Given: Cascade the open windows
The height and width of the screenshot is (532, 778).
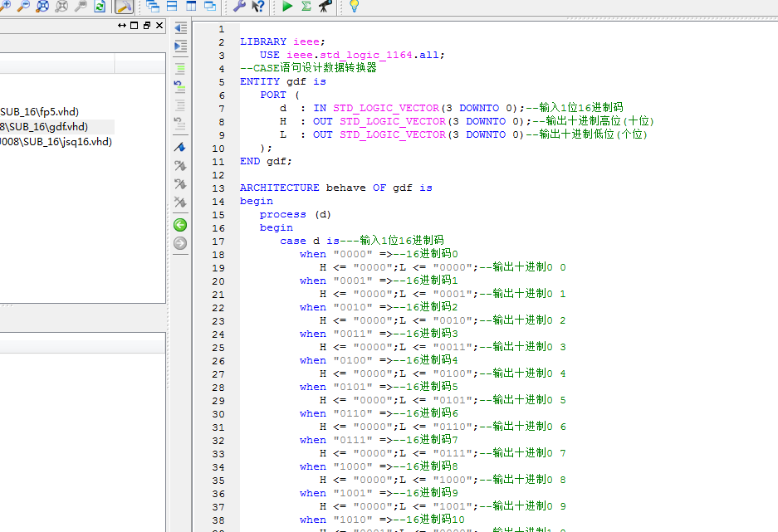Looking at the screenshot, I should tap(154, 6).
